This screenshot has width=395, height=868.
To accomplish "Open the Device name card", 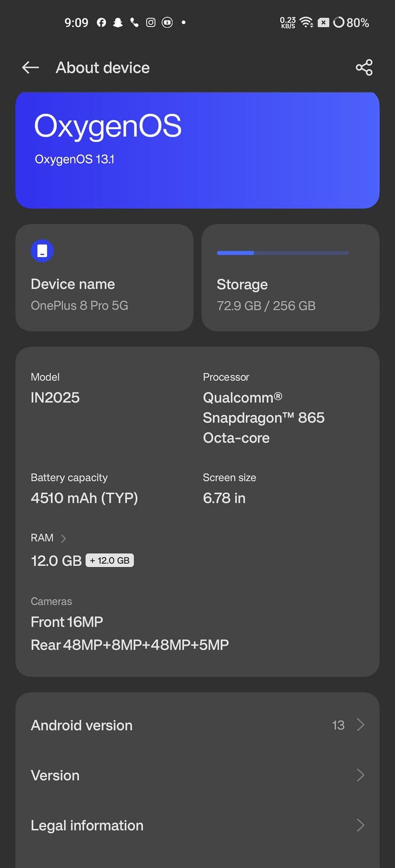I will pos(104,278).
